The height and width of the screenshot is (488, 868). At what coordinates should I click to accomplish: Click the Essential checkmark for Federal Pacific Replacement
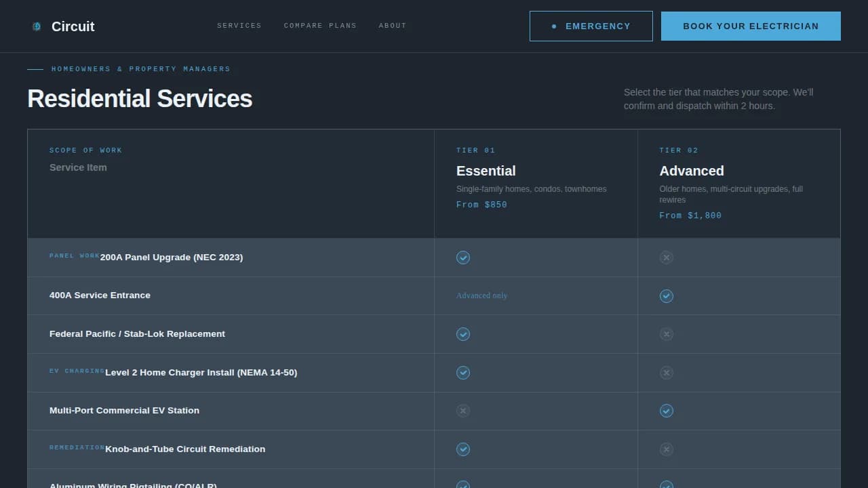463,334
